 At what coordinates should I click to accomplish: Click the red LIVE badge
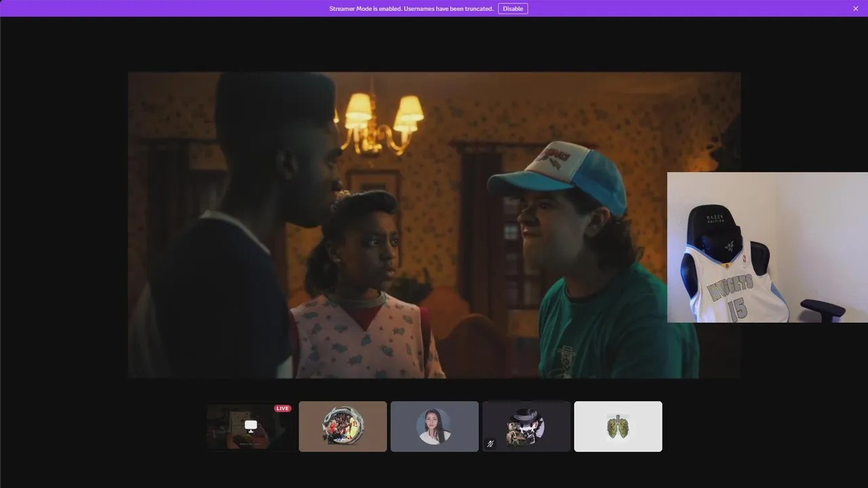point(283,408)
